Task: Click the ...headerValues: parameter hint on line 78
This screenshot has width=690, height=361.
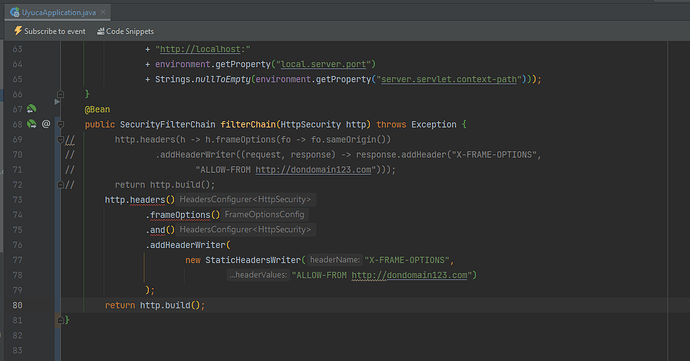Action: [258, 275]
